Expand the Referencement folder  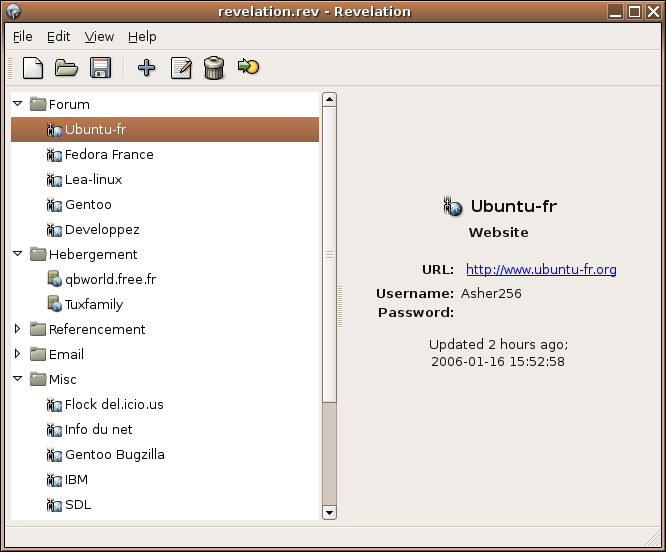click(17, 329)
